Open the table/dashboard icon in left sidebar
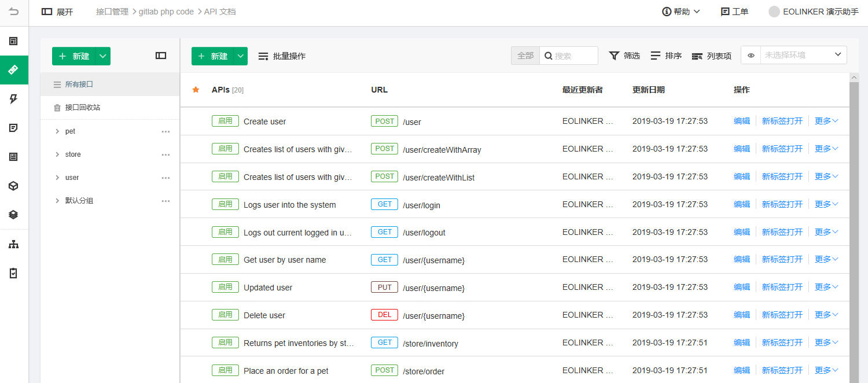 (14, 41)
